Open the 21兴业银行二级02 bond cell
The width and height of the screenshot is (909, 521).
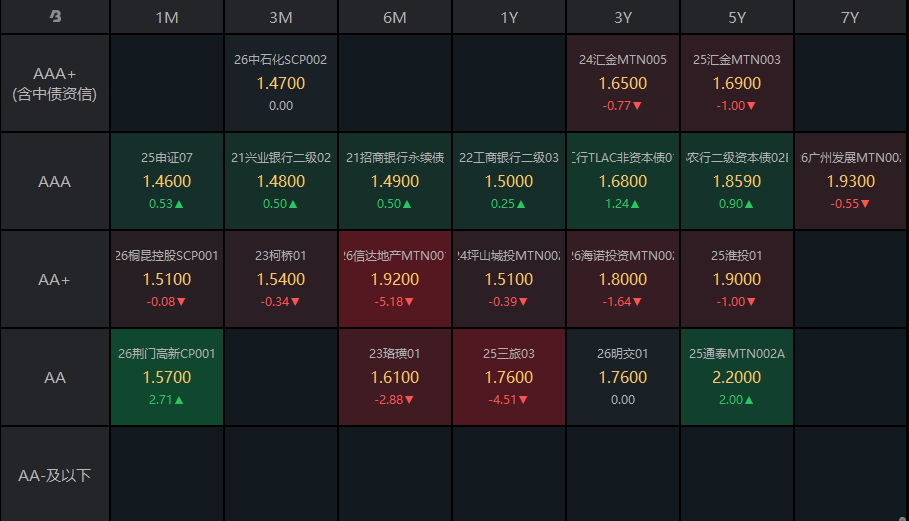pos(281,181)
